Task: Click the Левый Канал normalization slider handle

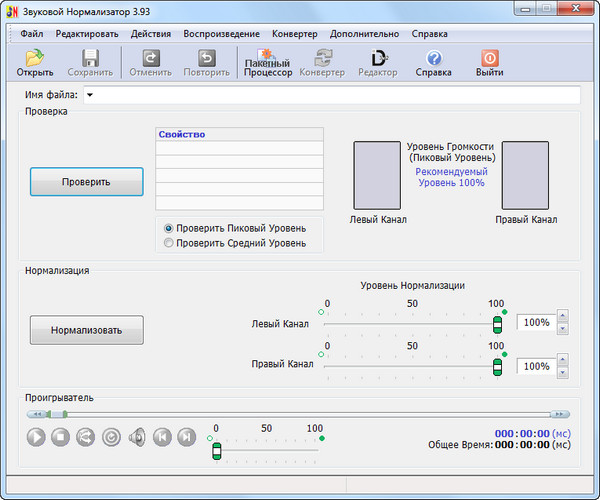Action: point(497,323)
